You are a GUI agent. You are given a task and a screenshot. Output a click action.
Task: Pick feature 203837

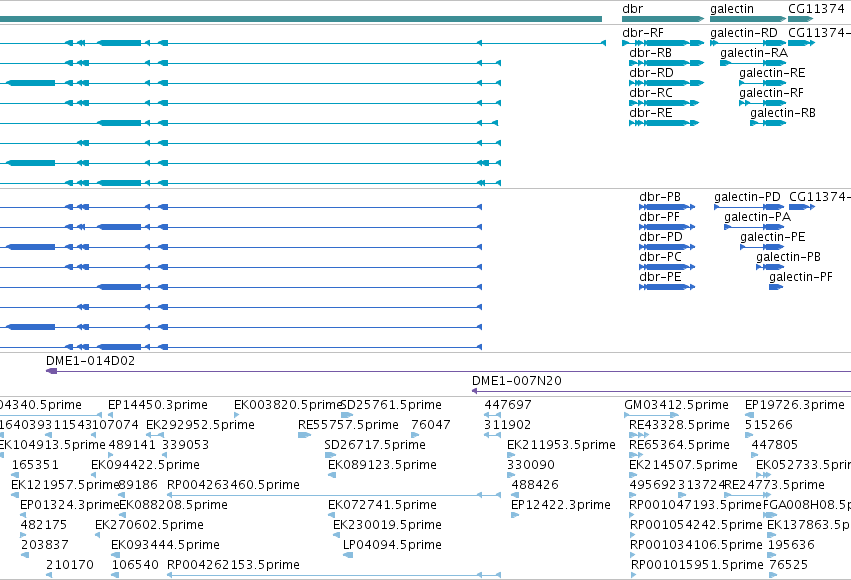click(x=45, y=545)
